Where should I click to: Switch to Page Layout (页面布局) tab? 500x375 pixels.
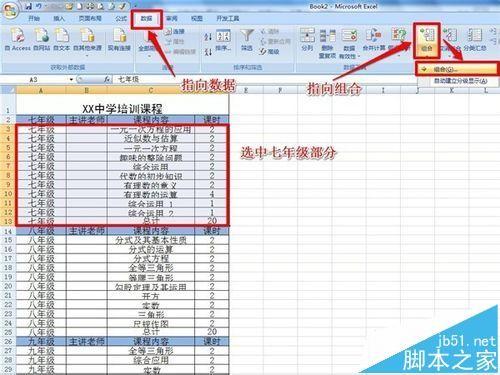coord(90,18)
